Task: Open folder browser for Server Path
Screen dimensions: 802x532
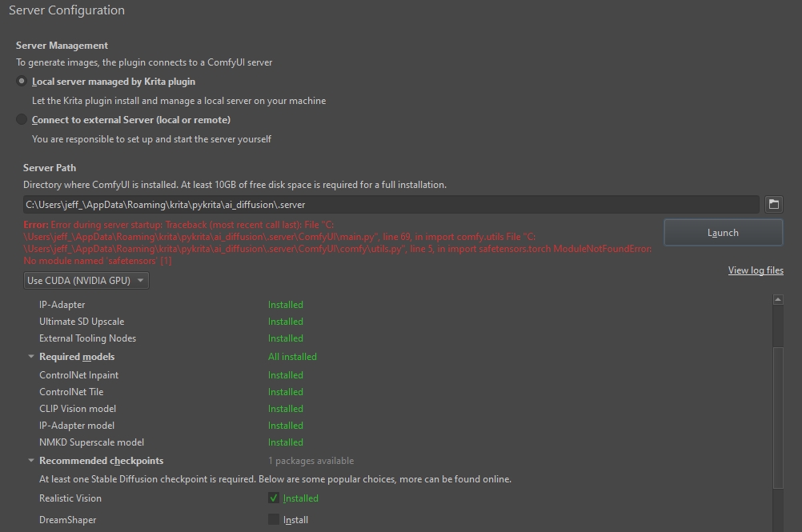Action: tap(772, 204)
